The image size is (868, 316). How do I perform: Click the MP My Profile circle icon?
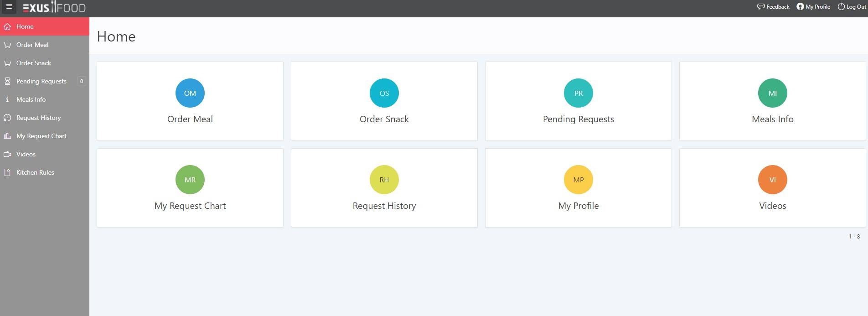[579, 180]
